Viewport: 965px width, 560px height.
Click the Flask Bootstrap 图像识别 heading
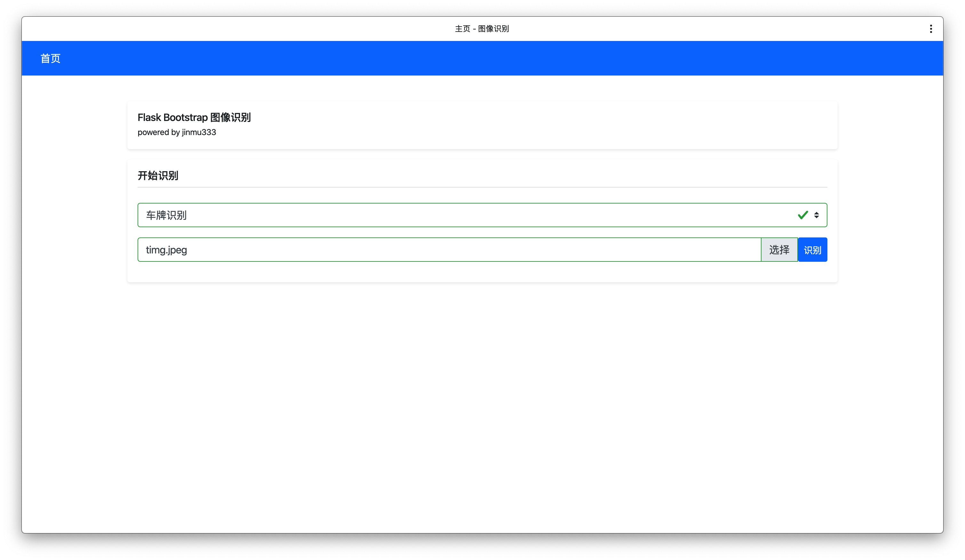(194, 117)
